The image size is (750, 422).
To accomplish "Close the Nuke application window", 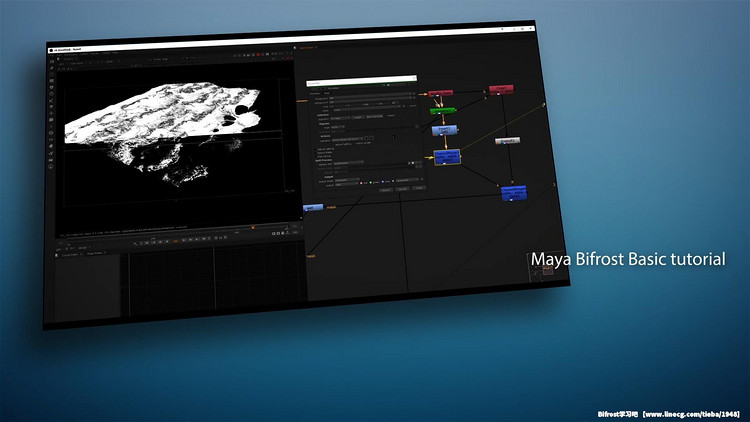I will (x=531, y=28).
